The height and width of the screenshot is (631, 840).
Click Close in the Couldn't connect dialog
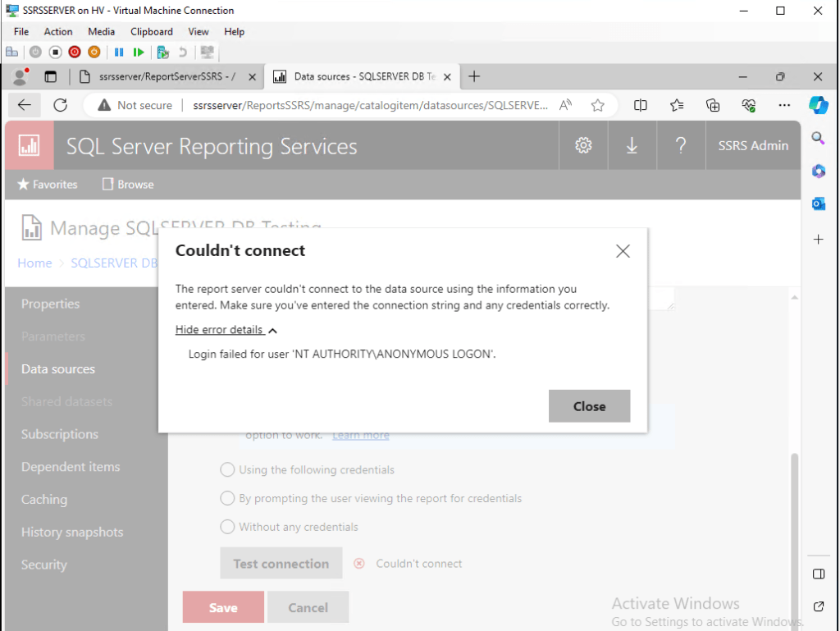589,406
